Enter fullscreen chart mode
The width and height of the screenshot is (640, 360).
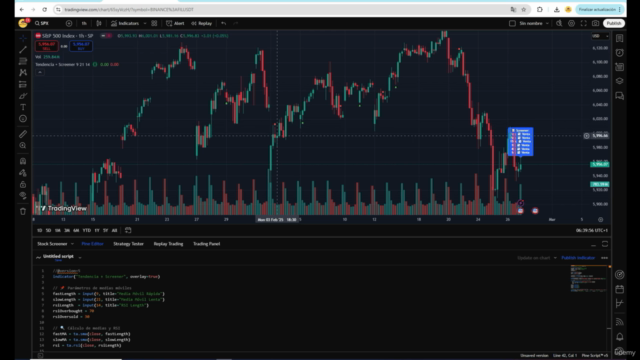click(584, 23)
